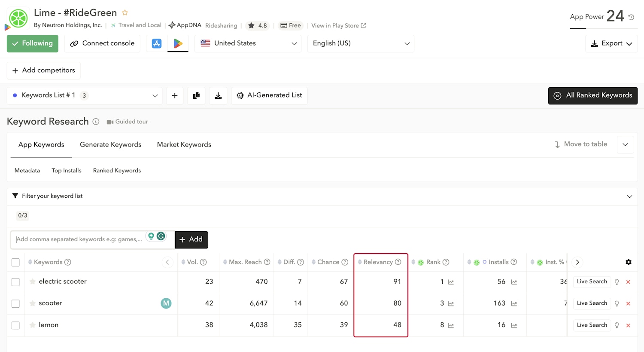Star the lemon keyword
The height and width of the screenshot is (352, 644).
(33, 325)
